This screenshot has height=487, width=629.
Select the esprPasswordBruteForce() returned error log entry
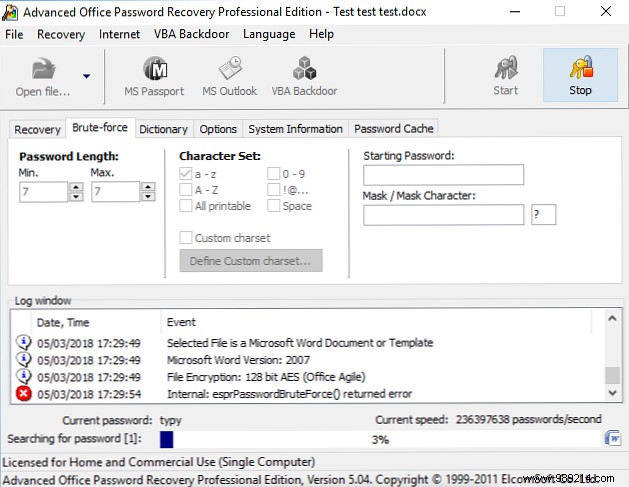pyautogui.click(x=290, y=394)
